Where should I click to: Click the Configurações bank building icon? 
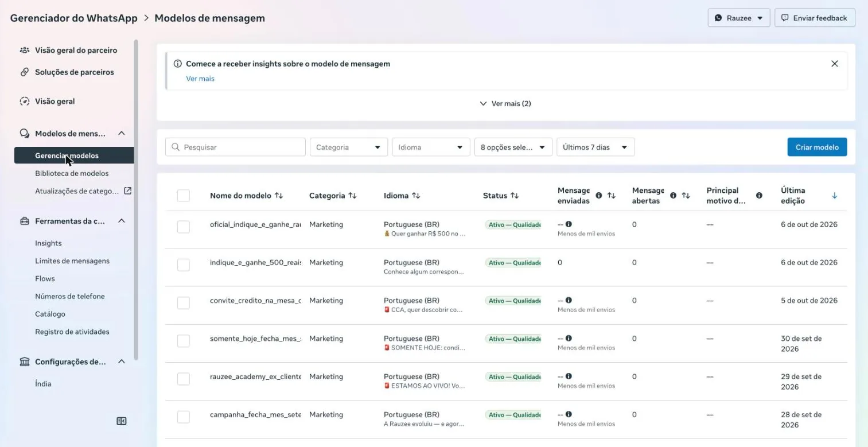click(25, 362)
